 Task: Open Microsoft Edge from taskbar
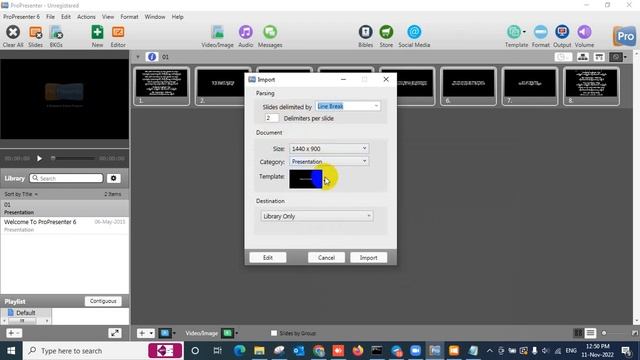240,351
